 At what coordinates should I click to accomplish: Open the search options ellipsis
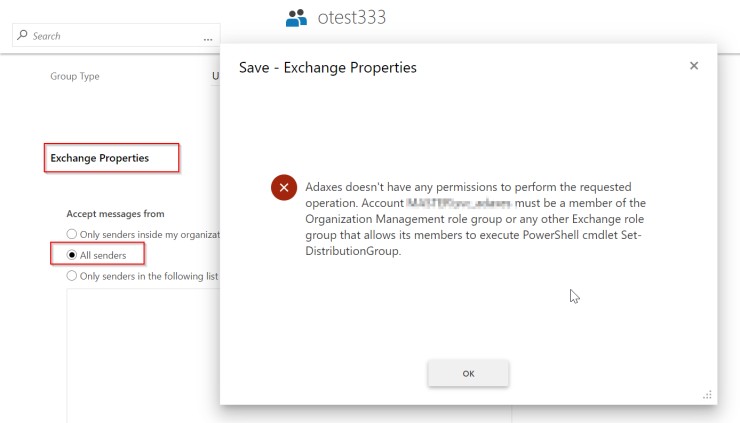coord(208,37)
